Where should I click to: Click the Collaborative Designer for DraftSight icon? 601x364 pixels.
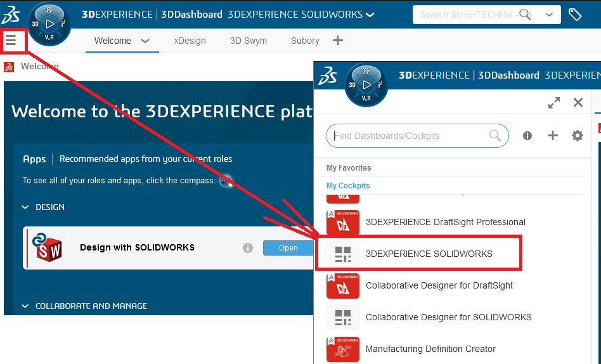[343, 286]
